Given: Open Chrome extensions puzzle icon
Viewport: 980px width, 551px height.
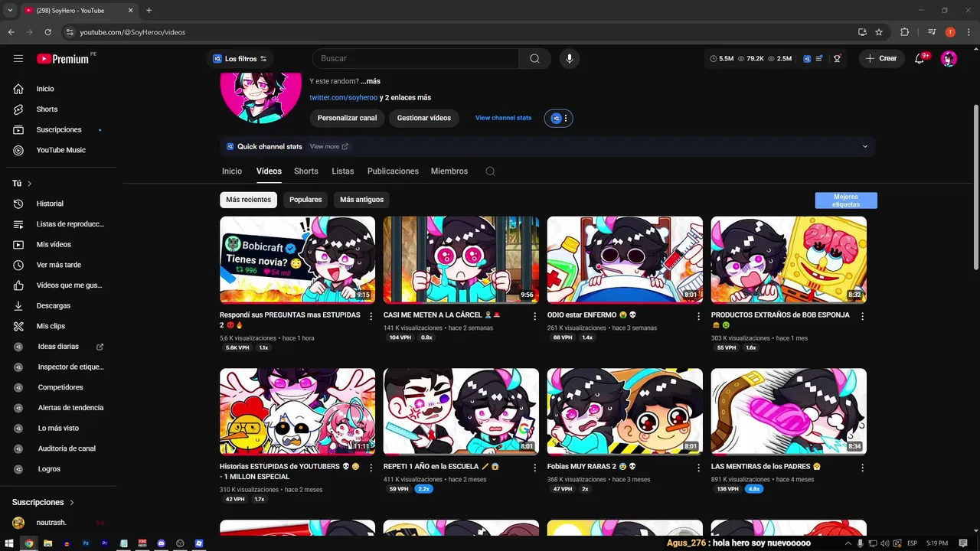Looking at the screenshot, I should [904, 32].
